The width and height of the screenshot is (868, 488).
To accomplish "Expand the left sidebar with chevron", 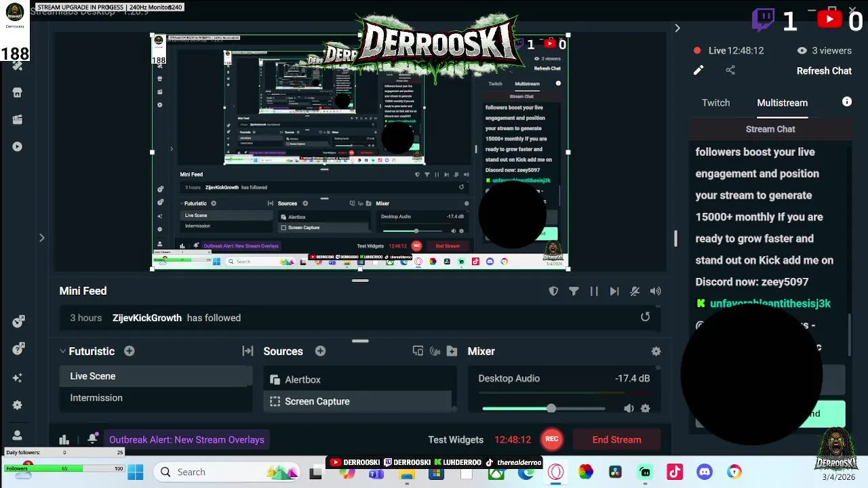I will point(41,238).
